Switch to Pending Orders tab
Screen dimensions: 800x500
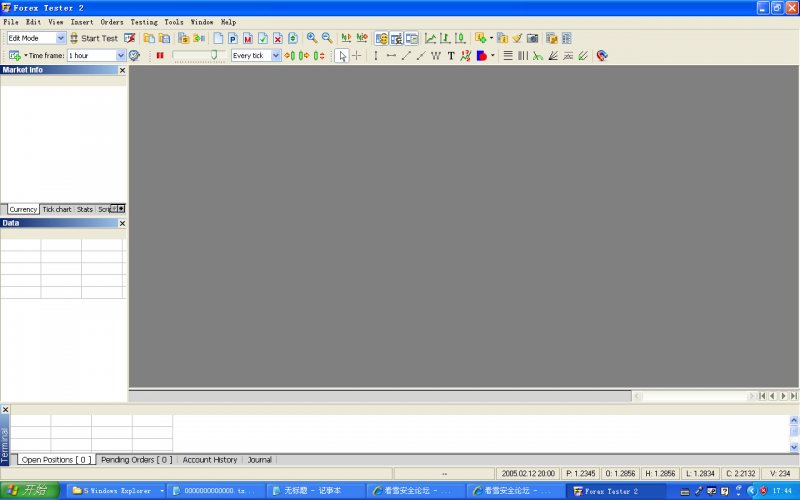[x=136, y=460]
